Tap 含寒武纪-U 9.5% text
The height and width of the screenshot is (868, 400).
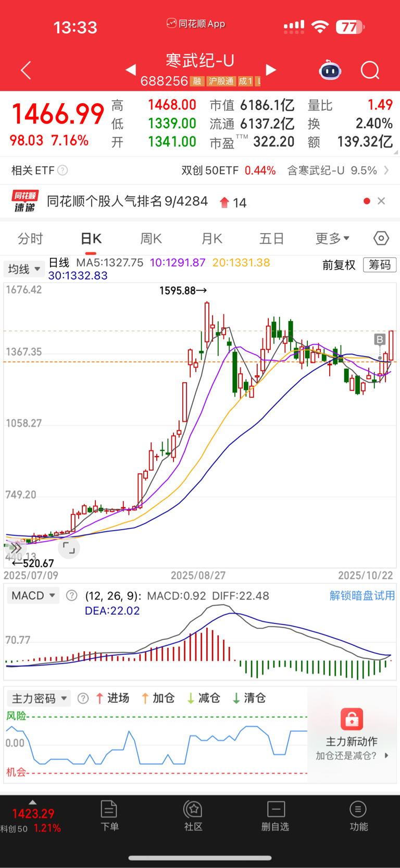[x=332, y=170]
